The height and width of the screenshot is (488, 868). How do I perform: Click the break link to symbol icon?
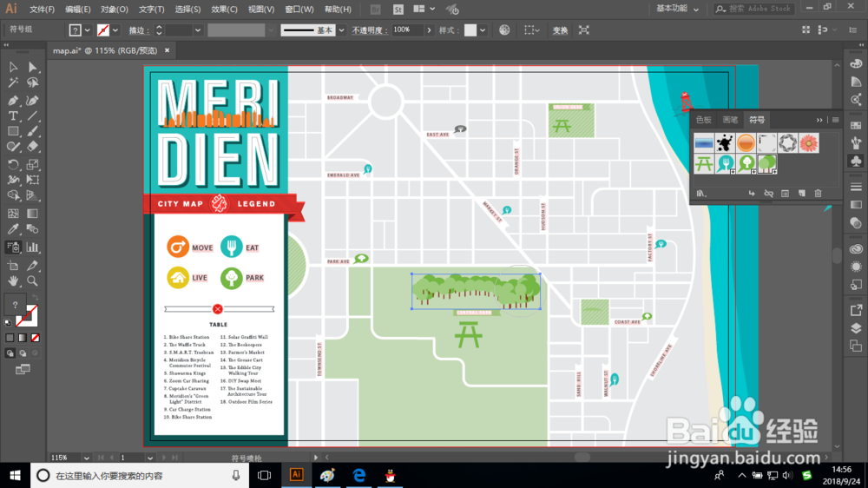tap(768, 194)
